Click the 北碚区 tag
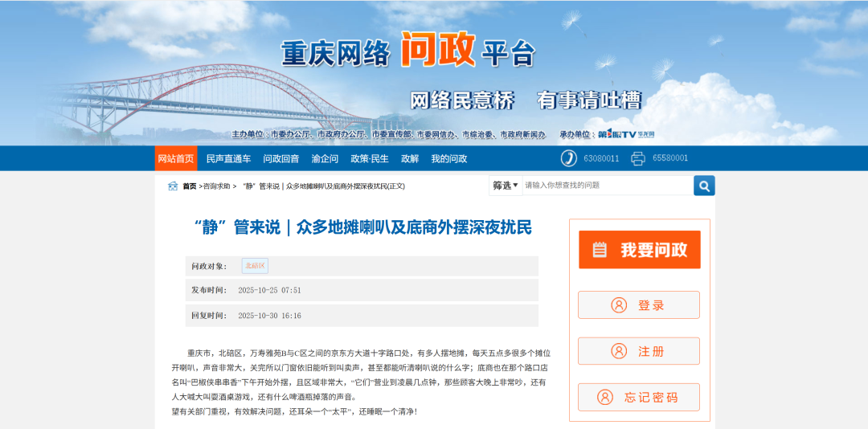Image resolution: width=868 pixels, height=429 pixels. pyautogui.click(x=256, y=266)
